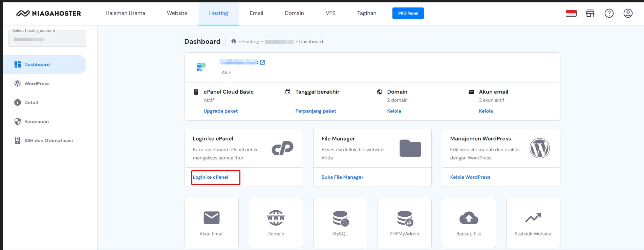Open the Domain www globe tile

coord(276,223)
